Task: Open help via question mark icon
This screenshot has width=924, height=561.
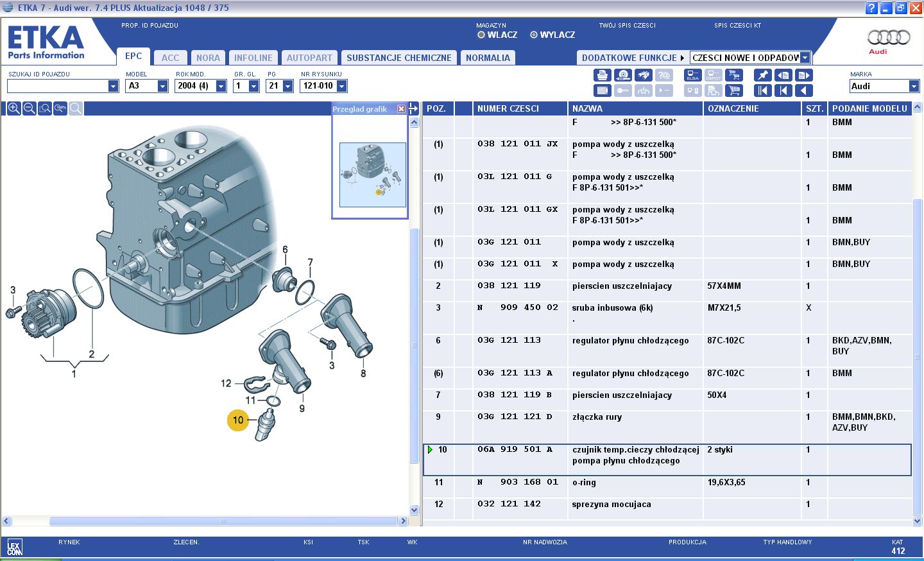Action: tap(871, 8)
